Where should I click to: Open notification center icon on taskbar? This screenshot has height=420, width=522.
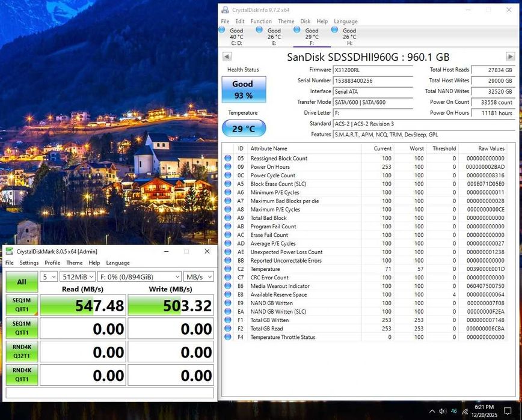point(508,412)
